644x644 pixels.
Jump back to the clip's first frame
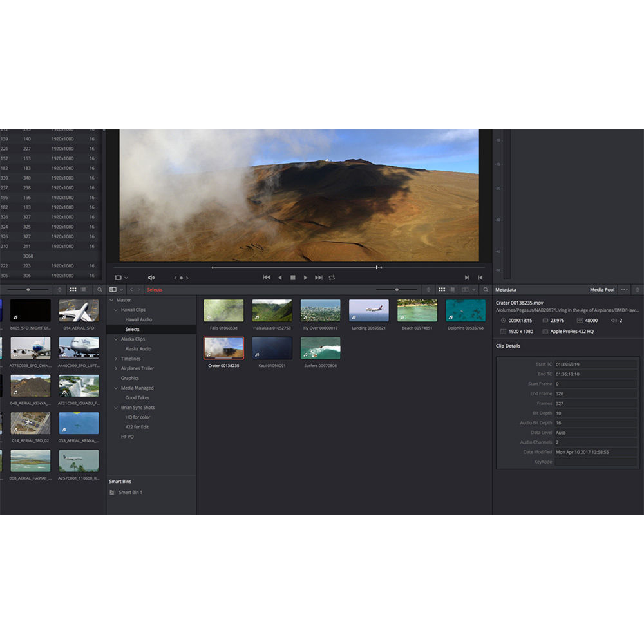click(x=267, y=277)
